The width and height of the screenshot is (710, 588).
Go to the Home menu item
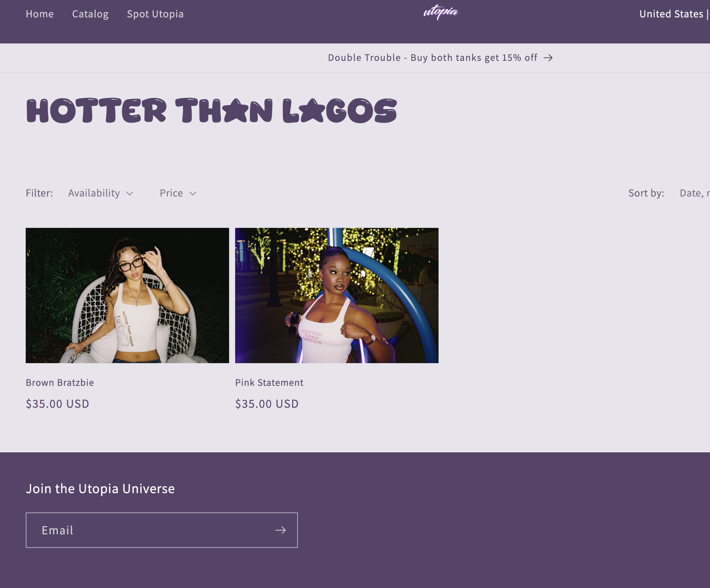[40, 14]
